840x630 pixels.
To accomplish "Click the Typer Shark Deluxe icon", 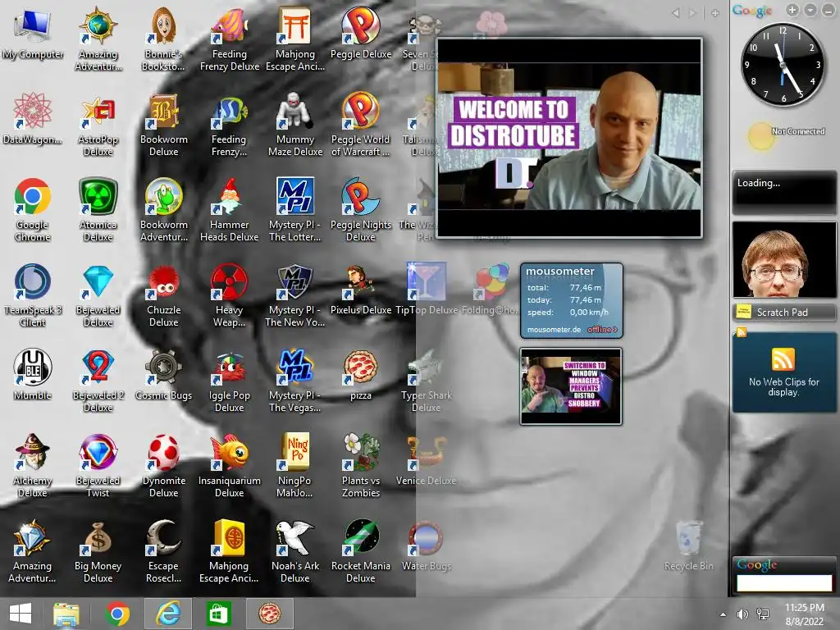I will (426, 367).
